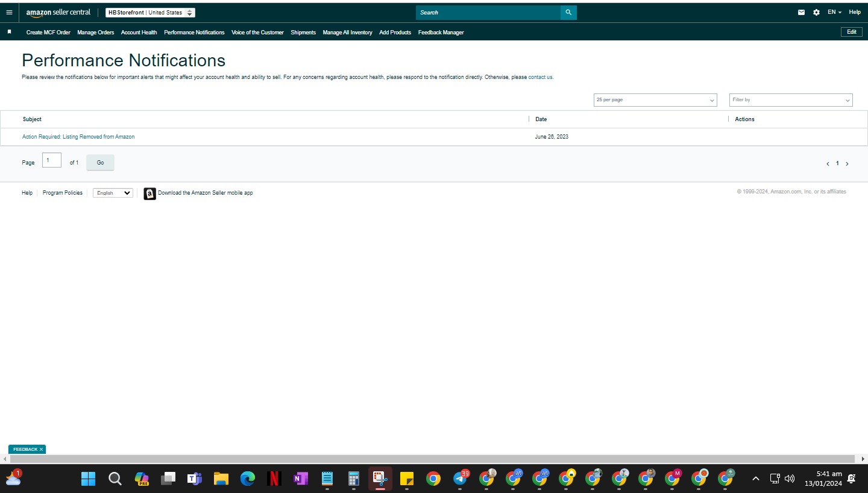Image resolution: width=868 pixels, height=493 pixels.
Task: Go to Manage Orders
Action: [95, 33]
